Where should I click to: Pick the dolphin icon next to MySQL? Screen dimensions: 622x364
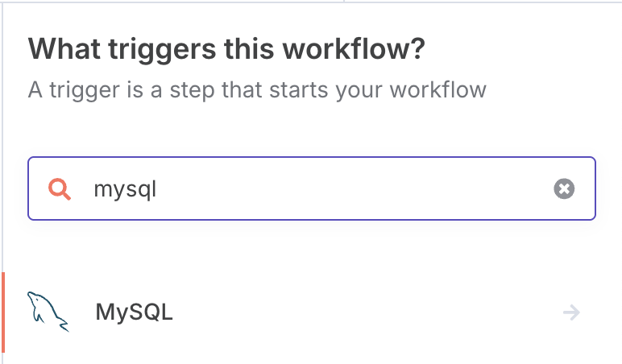[48, 312]
